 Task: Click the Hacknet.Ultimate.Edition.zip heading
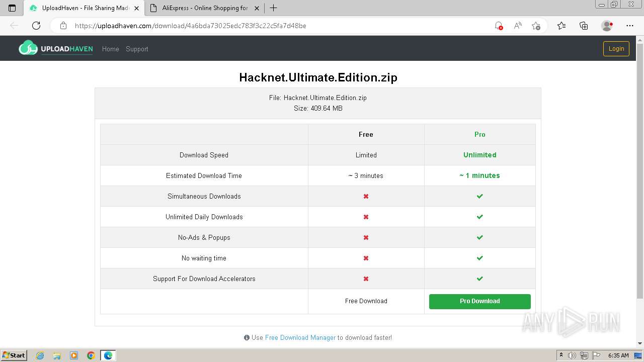tap(318, 77)
